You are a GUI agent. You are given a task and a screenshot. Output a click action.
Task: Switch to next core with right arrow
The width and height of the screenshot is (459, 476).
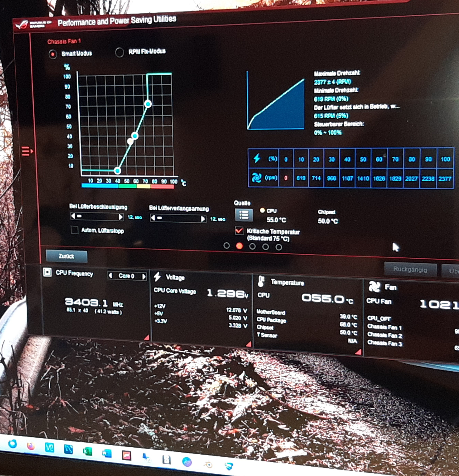(x=144, y=276)
